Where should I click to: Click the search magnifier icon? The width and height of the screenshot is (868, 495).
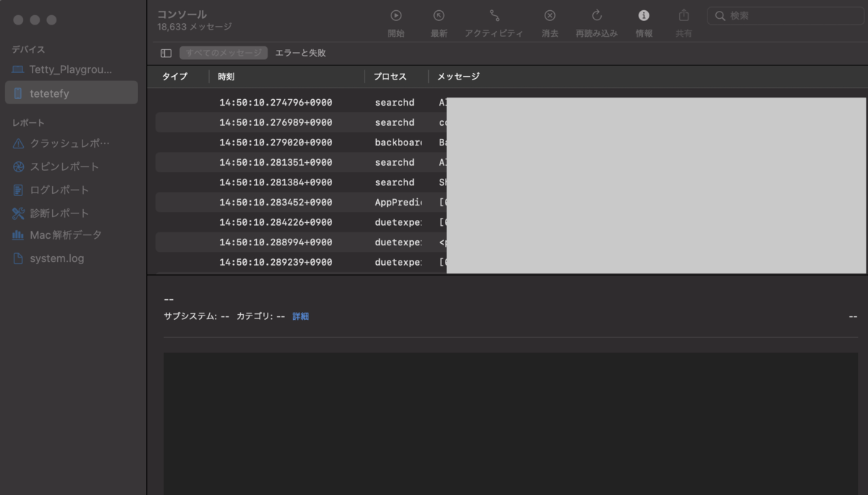tap(720, 16)
